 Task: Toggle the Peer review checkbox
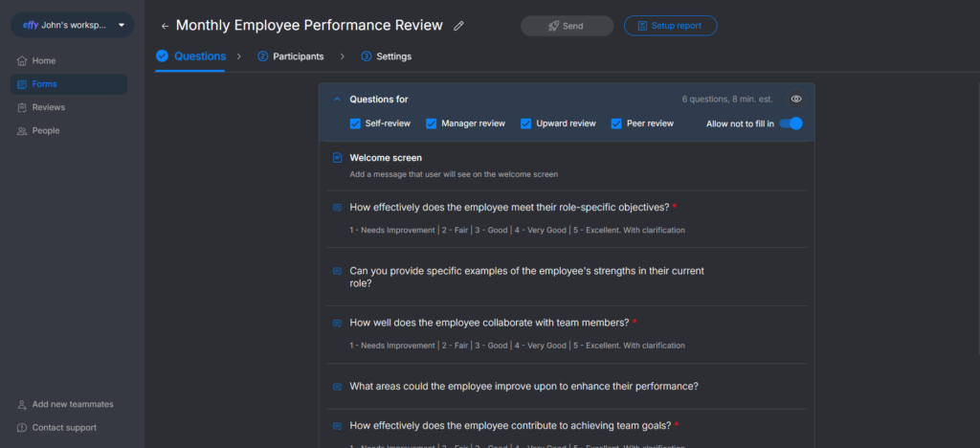click(x=616, y=123)
